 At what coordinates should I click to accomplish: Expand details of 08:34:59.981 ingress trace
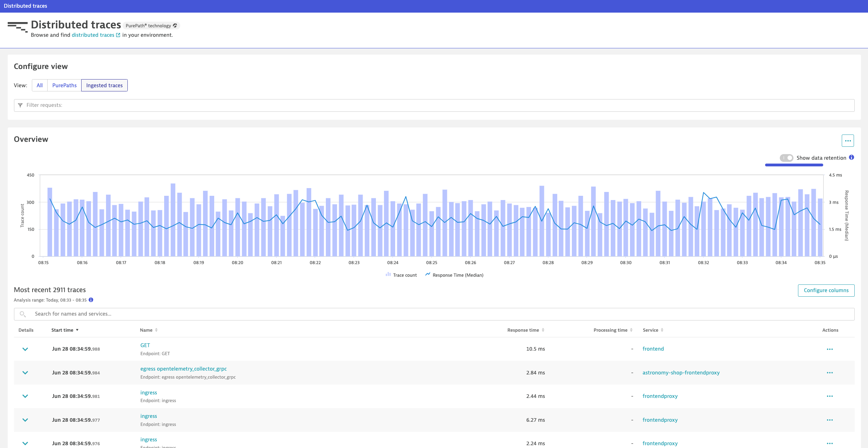[25, 396]
